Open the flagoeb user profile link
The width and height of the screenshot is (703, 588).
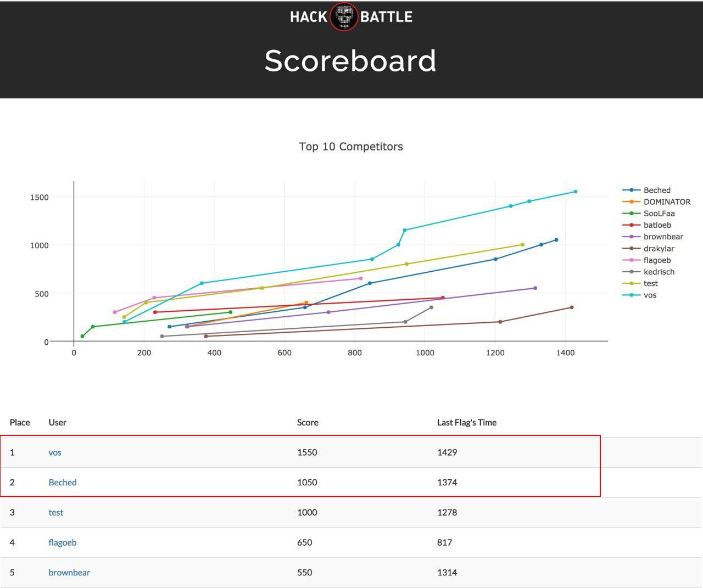click(x=63, y=542)
